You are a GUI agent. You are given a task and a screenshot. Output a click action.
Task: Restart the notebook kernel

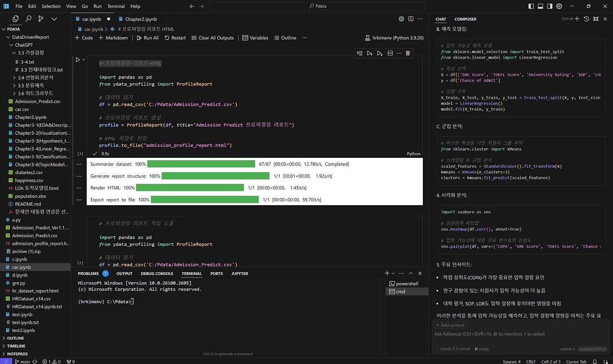(x=175, y=38)
